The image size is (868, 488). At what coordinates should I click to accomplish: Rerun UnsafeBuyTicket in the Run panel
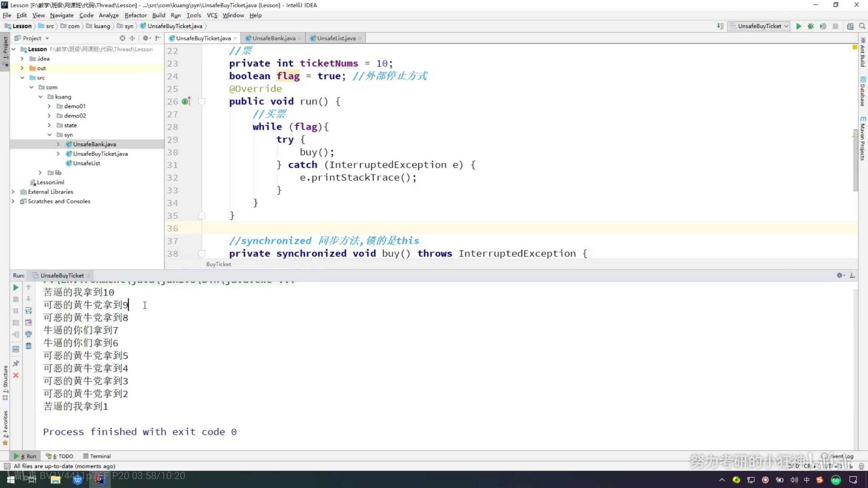tap(16, 288)
